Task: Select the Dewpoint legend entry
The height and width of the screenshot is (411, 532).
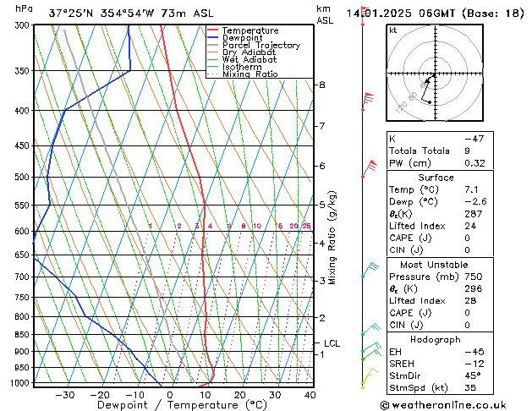Action: pos(235,38)
